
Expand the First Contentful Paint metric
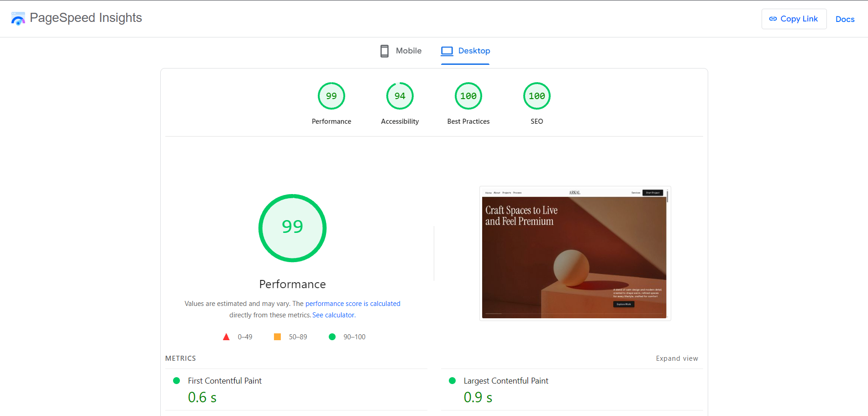(225, 381)
